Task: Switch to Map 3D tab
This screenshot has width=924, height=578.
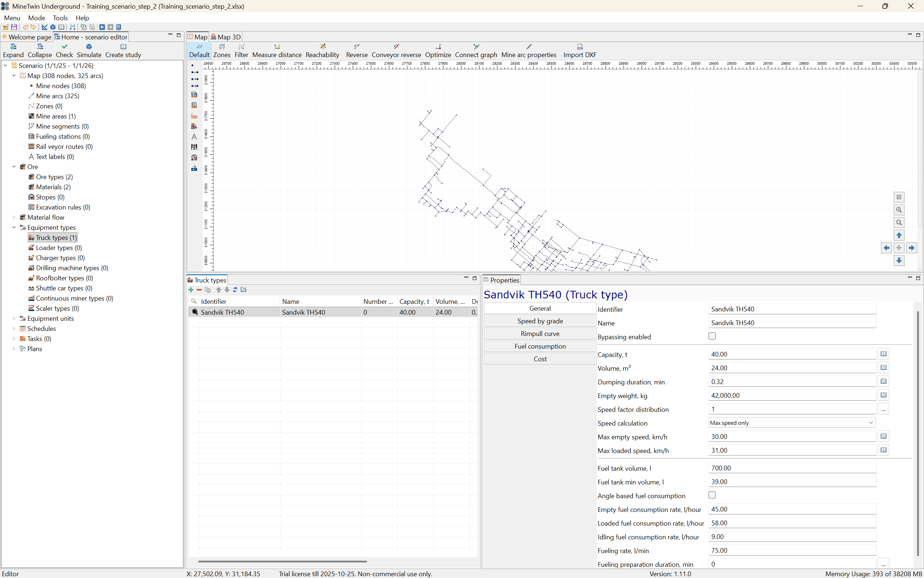Action: (x=226, y=37)
